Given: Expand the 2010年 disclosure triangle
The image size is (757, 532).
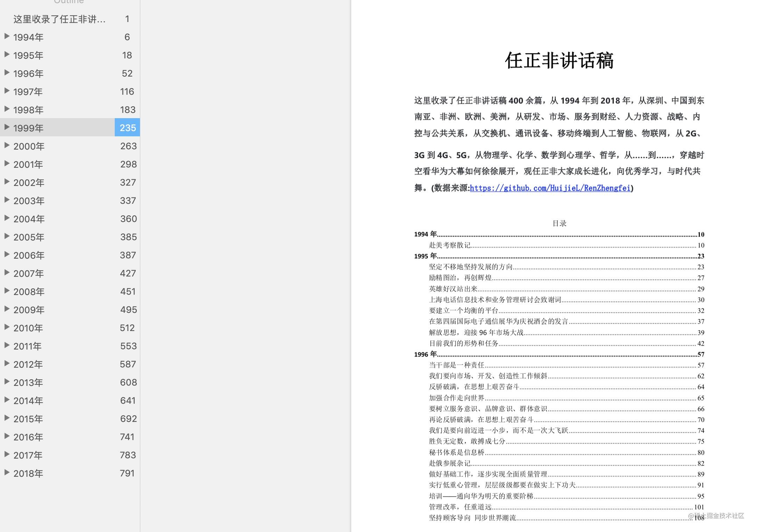Looking at the screenshot, I should [7, 327].
